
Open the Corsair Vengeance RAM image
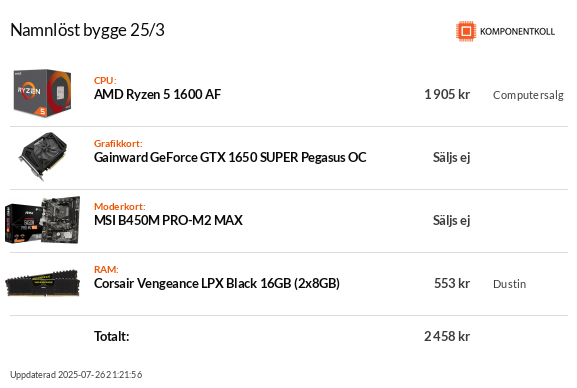click(42, 283)
